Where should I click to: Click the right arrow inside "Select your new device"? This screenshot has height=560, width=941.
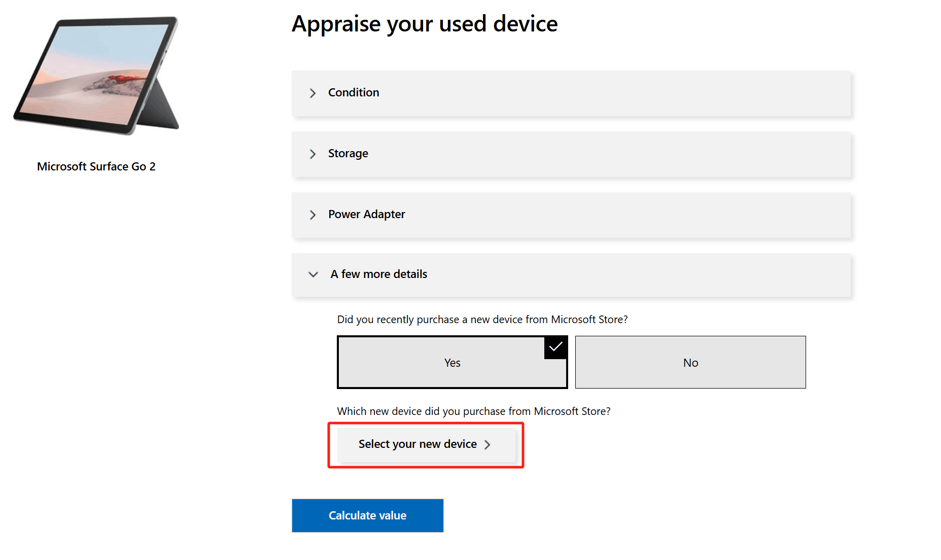487,444
